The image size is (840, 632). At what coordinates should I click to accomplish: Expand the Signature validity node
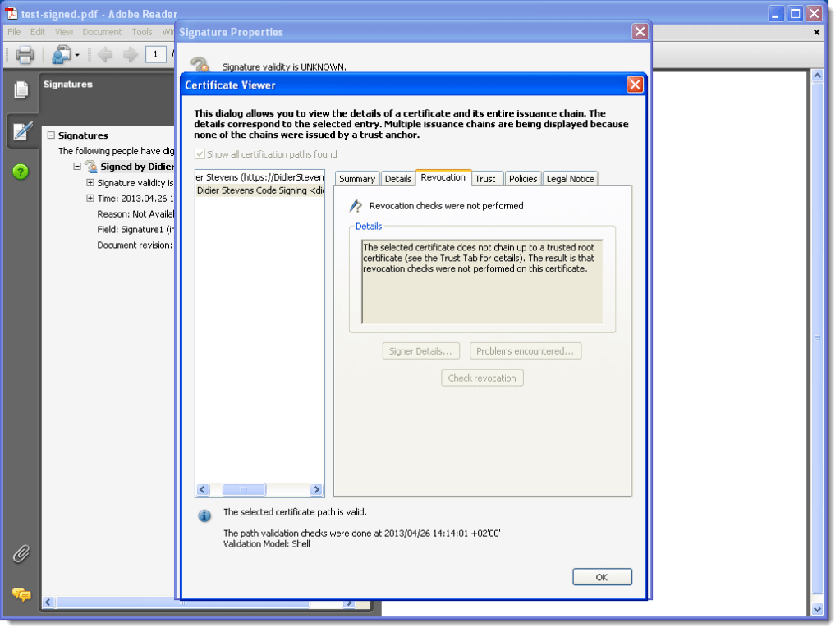(90, 183)
